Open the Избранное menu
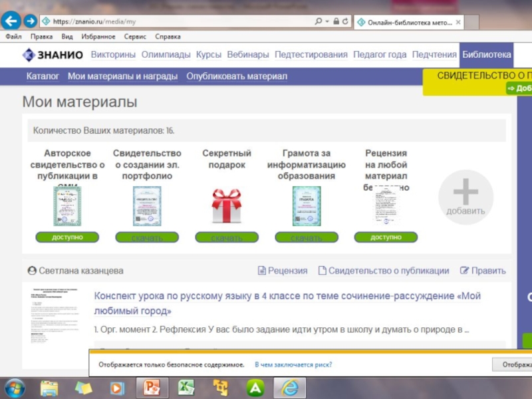The width and height of the screenshot is (532, 399). pos(98,37)
